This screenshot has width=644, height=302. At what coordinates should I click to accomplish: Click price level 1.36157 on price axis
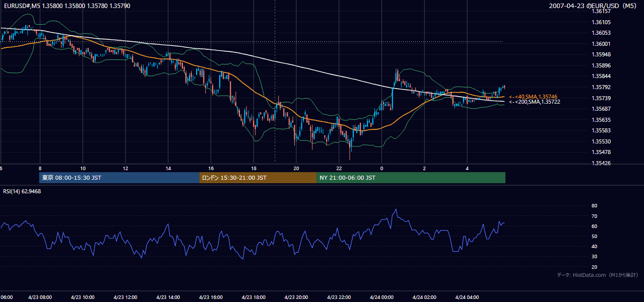(x=601, y=11)
